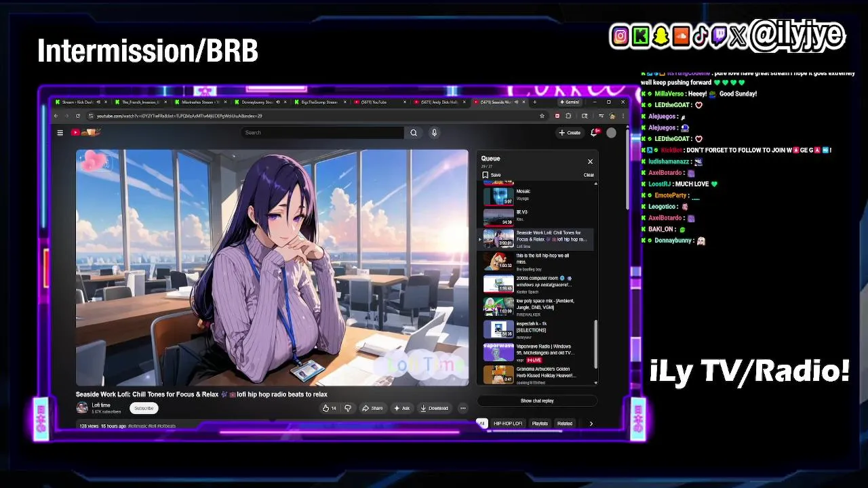
Task: Click the YouTube search input field
Action: (322, 133)
